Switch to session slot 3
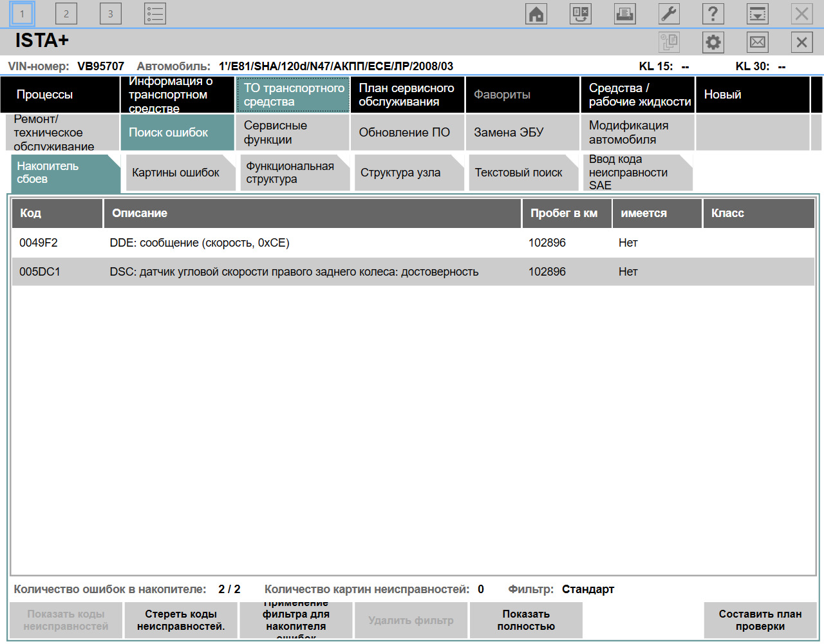 (111, 14)
